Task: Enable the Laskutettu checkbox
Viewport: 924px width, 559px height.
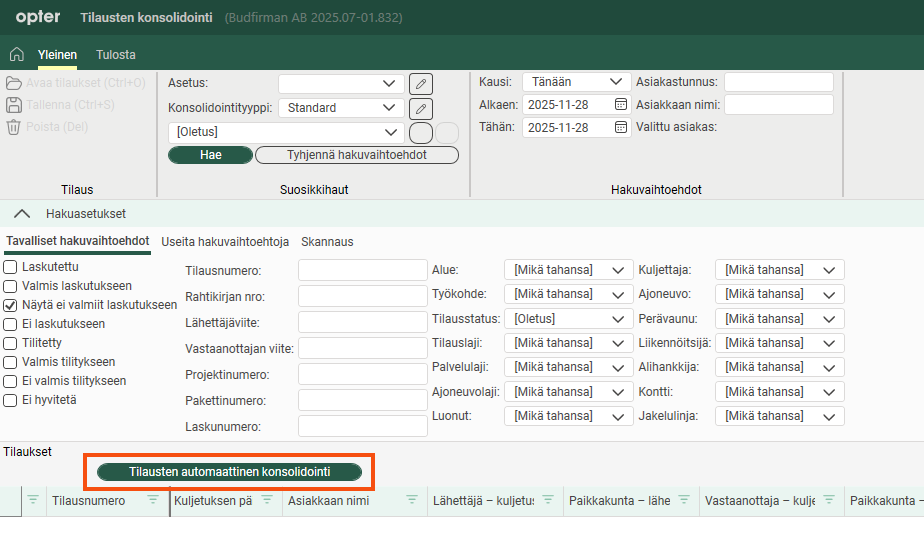Action: point(10,267)
